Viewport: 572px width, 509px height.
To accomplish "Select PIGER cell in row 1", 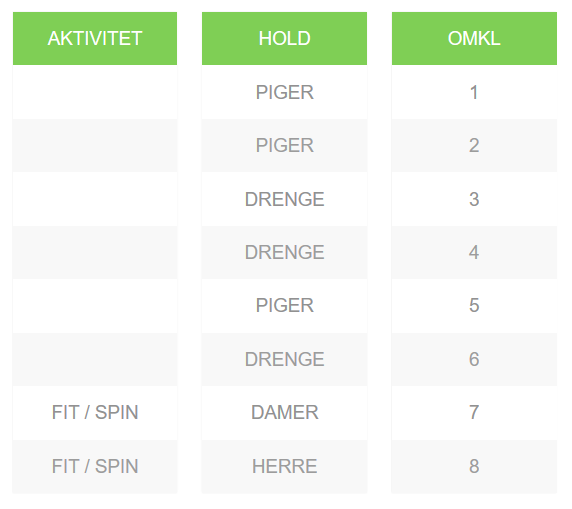I will pyautogui.click(x=285, y=92).
